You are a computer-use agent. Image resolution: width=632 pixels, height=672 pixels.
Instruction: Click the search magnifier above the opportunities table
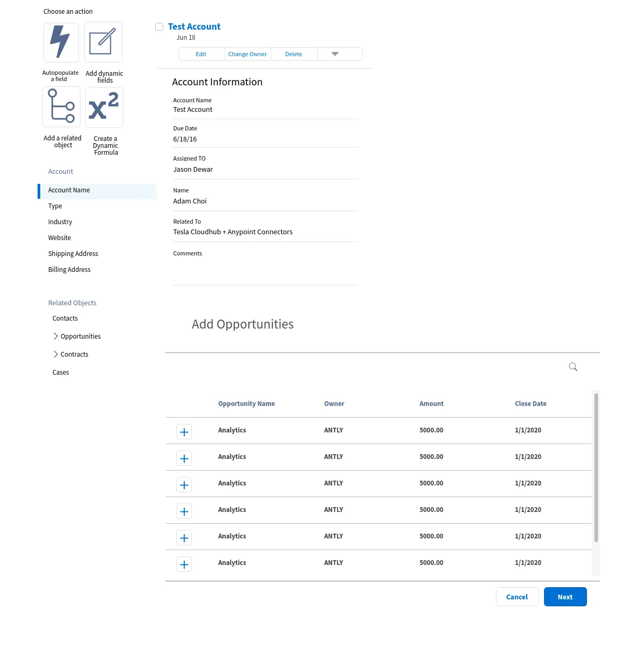coord(573,367)
